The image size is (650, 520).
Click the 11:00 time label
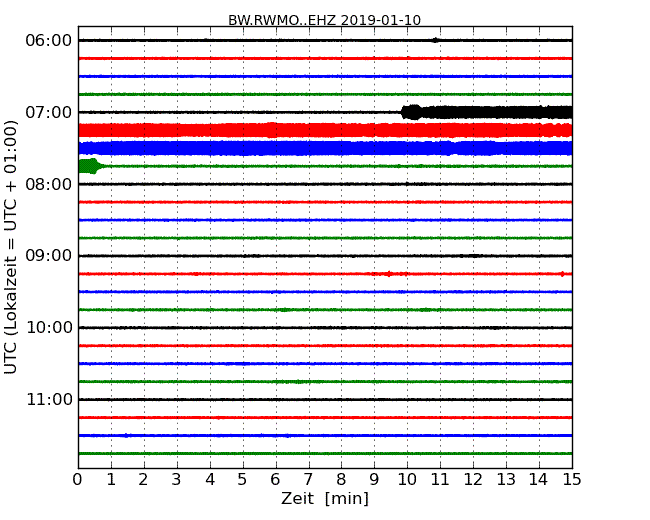tap(49, 399)
